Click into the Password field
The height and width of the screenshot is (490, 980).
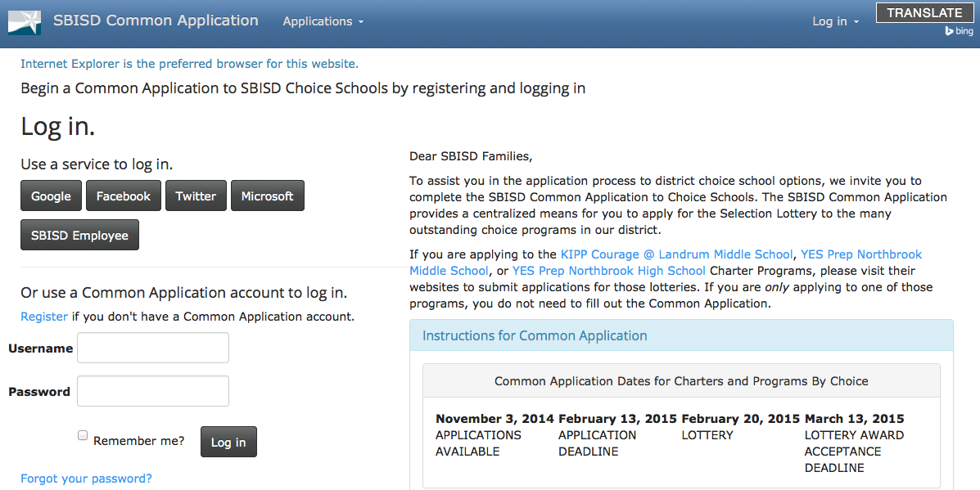[153, 391]
